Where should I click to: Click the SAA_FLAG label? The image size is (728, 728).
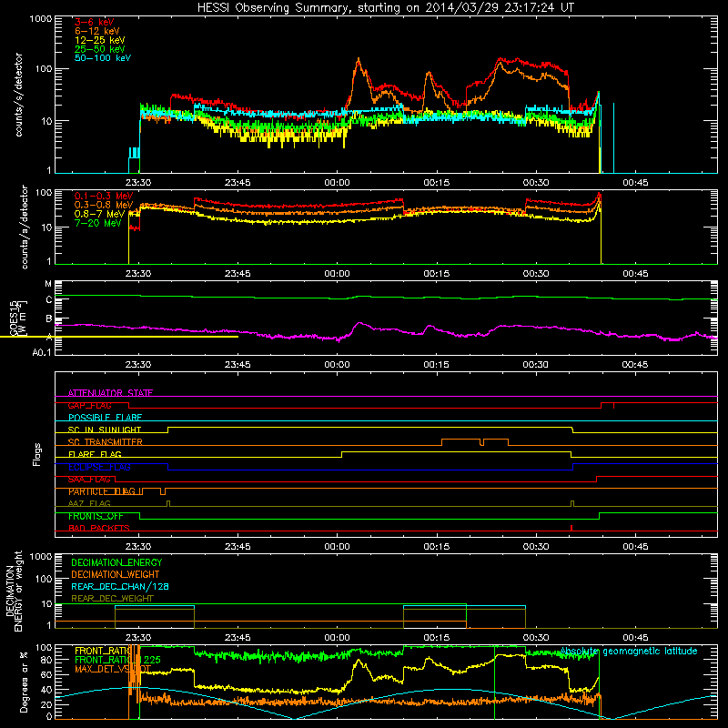89,480
